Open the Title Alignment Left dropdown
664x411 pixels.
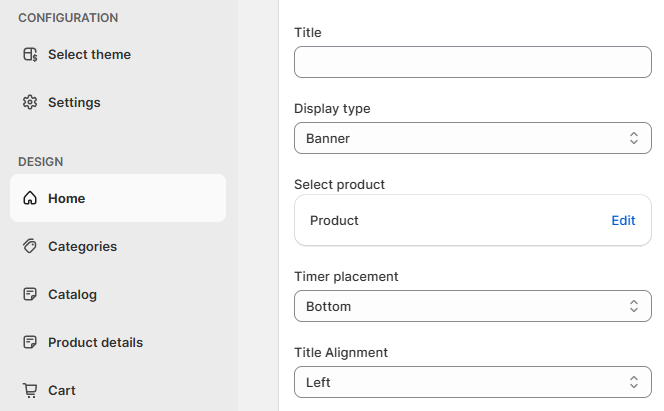473,382
